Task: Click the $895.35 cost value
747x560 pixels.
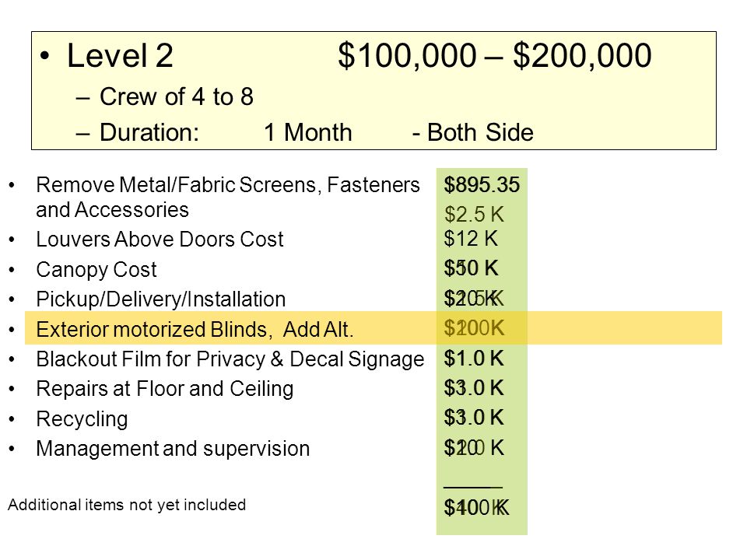Action: [482, 185]
